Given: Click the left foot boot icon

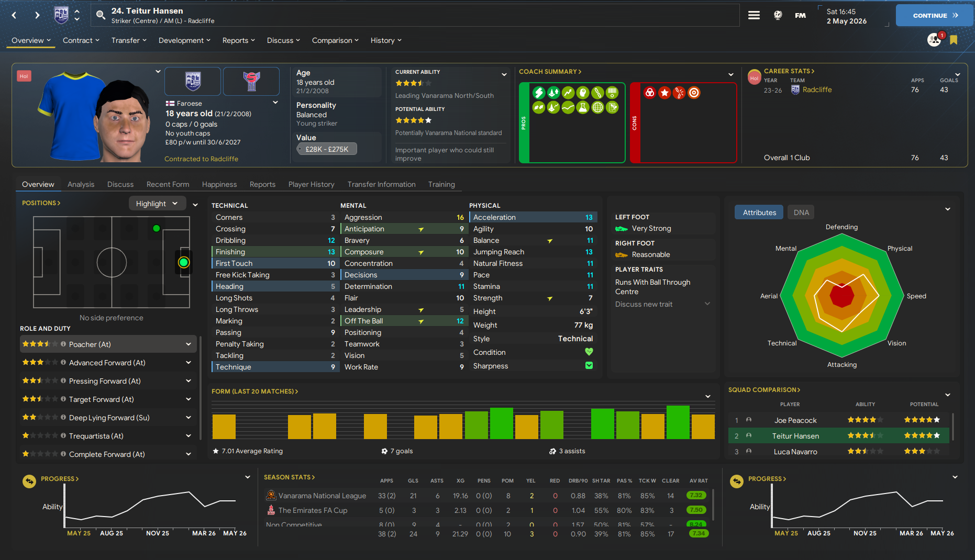Looking at the screenshot, I should coord(622,228).
